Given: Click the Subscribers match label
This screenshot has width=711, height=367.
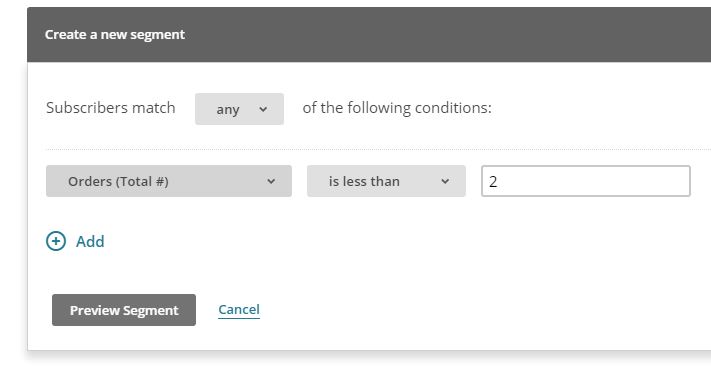Looking at the screenshot, I should (x=111, y=108).
